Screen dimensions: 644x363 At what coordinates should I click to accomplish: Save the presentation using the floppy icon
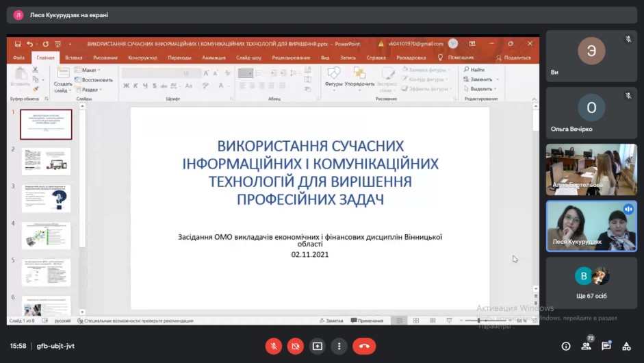(x=18, y=44)
